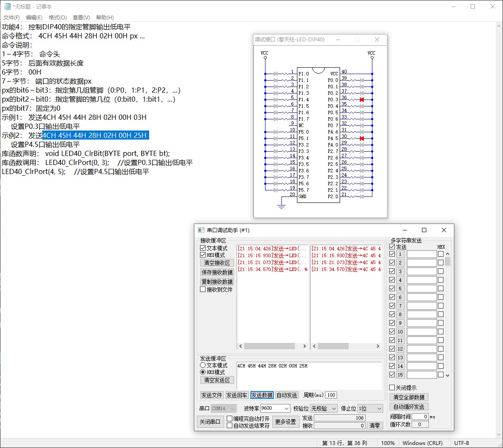Image resolution: width=503 pixels, height=448 pixels.
Task: Click the red LED at pin 30 P4.5
Action: click(x=362, y=139)
